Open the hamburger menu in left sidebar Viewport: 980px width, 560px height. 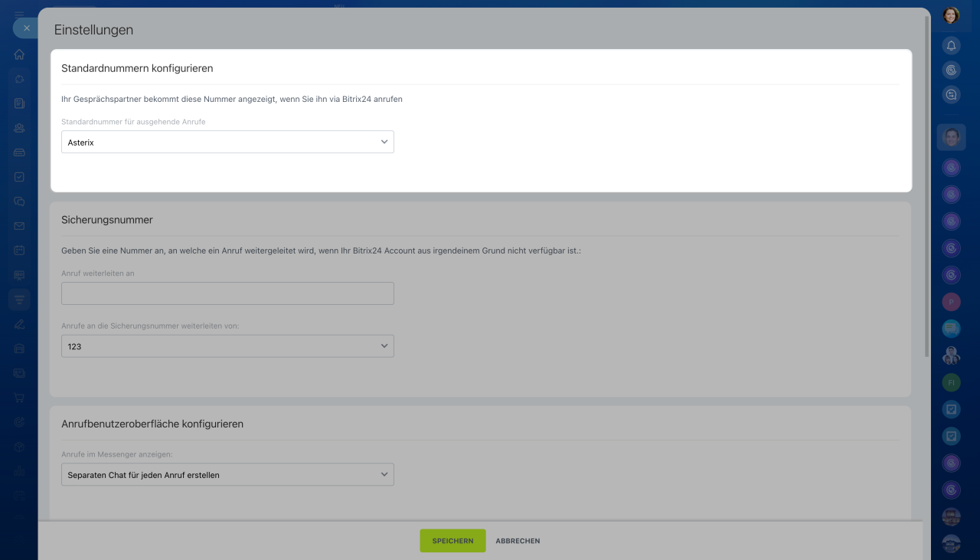coord(19,14)
